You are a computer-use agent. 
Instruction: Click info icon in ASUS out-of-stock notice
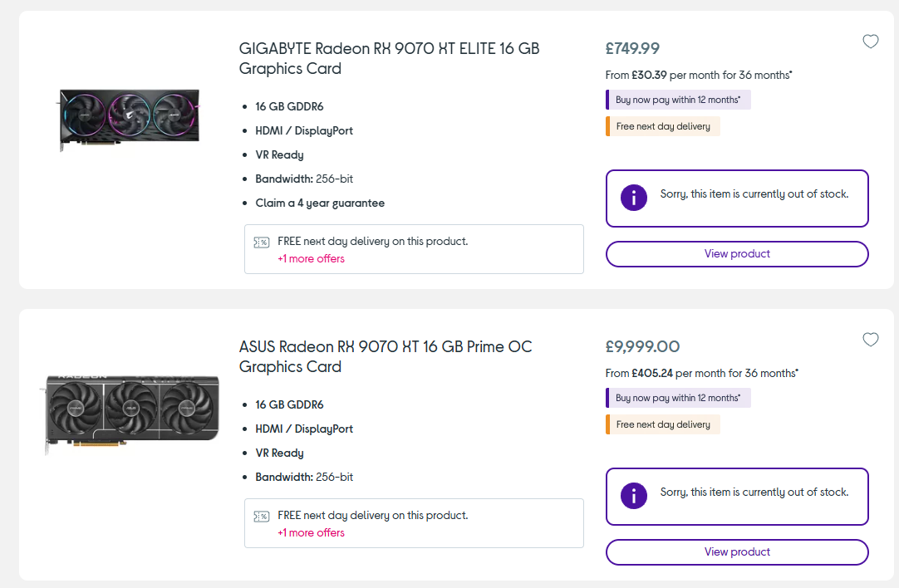click(x=634, y=496)
